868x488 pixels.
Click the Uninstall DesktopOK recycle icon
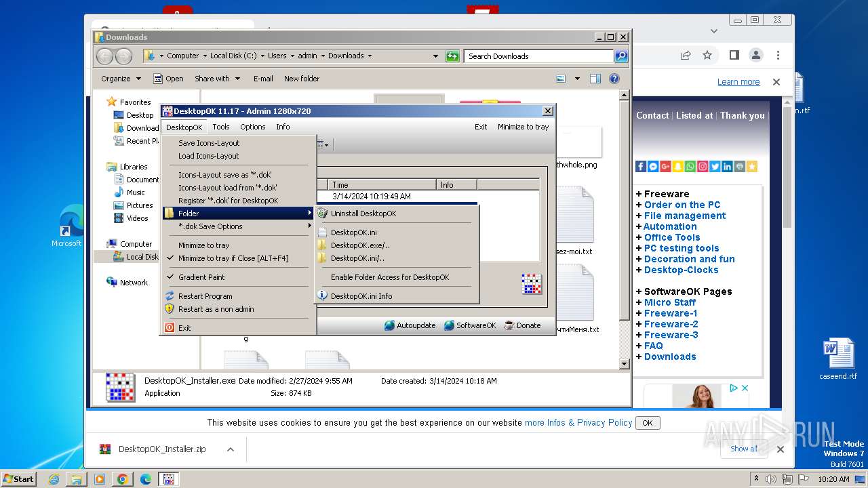pyautogui.click(x=322, y=213)
